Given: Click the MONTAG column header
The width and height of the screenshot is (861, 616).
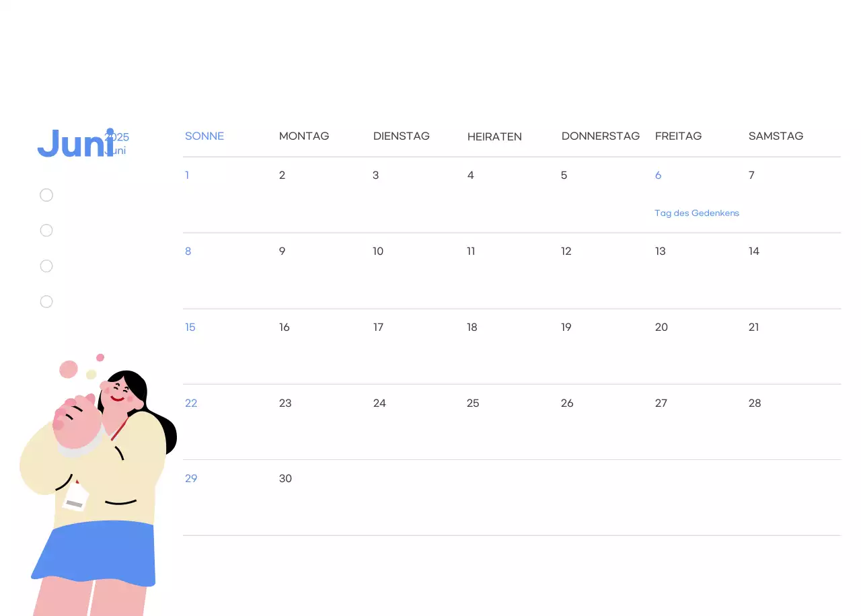Looking at the screenshot, I should (304, 136).
